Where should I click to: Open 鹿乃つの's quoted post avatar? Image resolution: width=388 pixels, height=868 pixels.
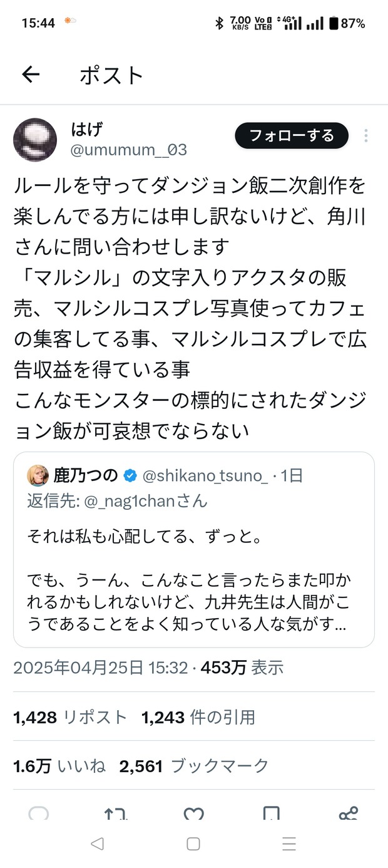point(38,476)
